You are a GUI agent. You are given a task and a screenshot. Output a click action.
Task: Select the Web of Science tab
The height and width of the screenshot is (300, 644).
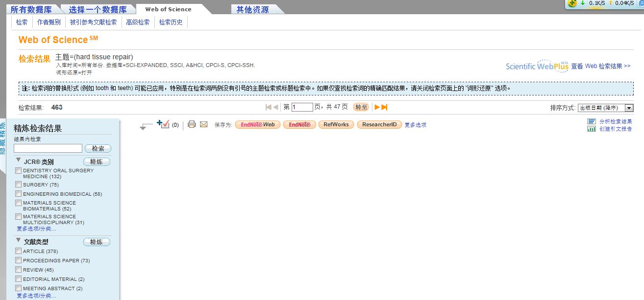point(169,9)
